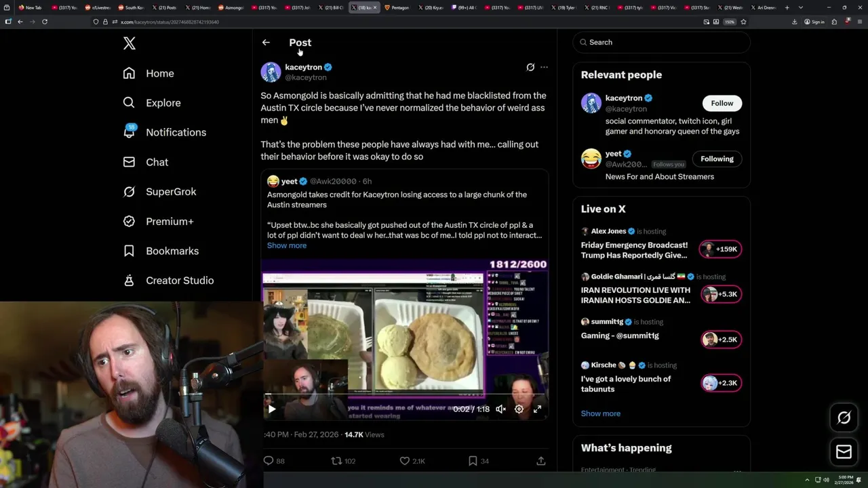
Task: Open the floating Messages envelope button
Action: coord(844,451)
